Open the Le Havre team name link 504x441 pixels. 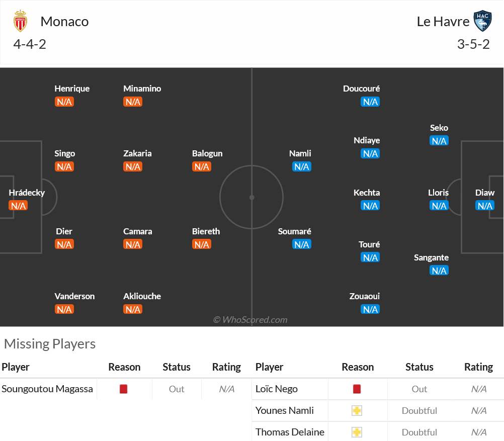coord(443,22)
